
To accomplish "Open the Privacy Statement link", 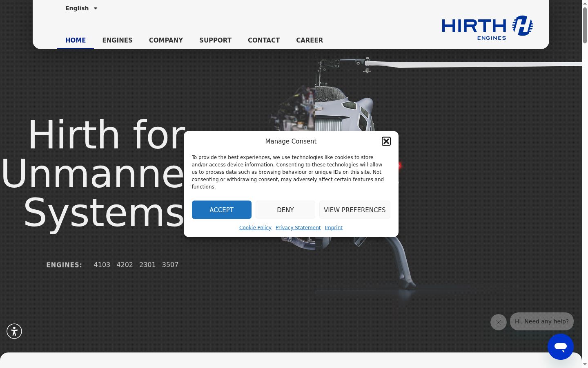I will pos(298,228).
